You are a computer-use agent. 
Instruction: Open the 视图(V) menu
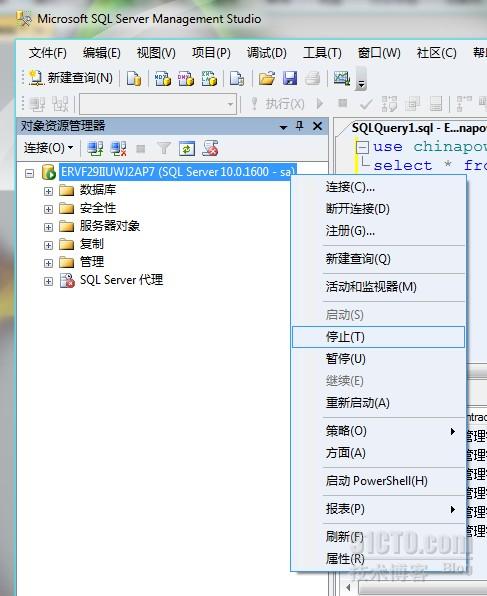[x=156, y=53]
